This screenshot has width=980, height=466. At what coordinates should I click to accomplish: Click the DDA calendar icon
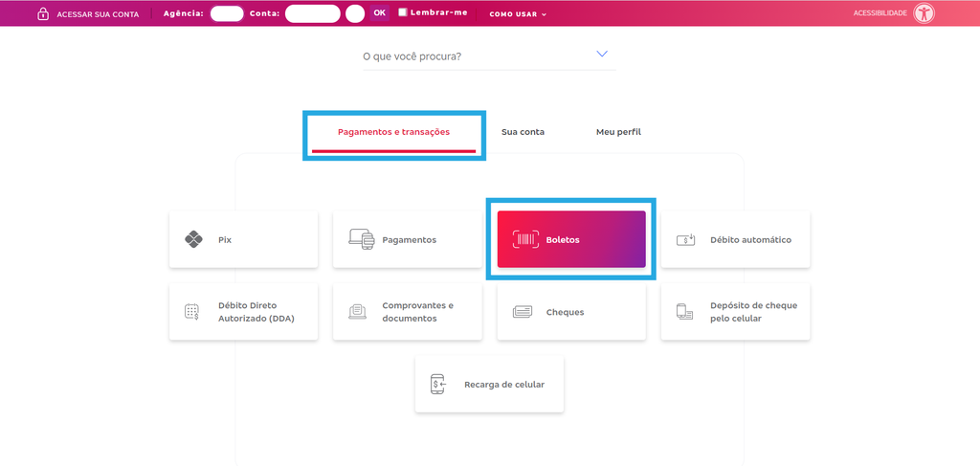point(191,312)
